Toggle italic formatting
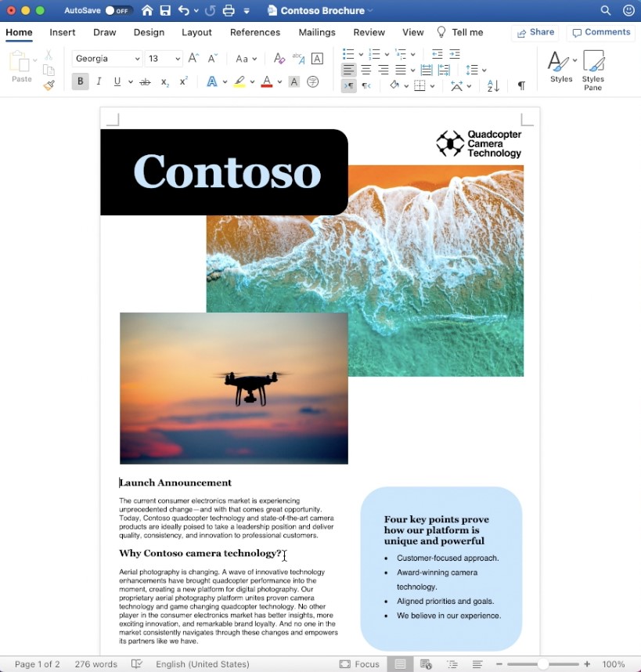641x672 pixels. 99,81
